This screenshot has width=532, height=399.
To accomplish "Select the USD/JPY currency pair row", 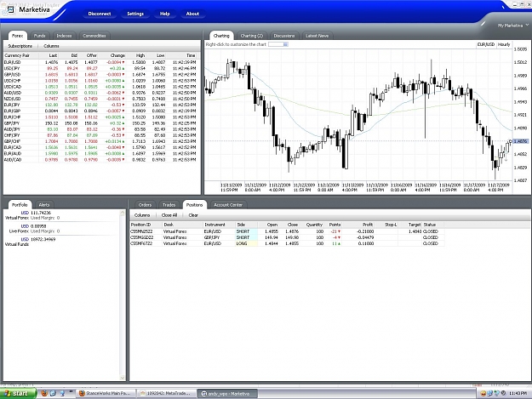I will pyautogui.click(x=100, y=68).
